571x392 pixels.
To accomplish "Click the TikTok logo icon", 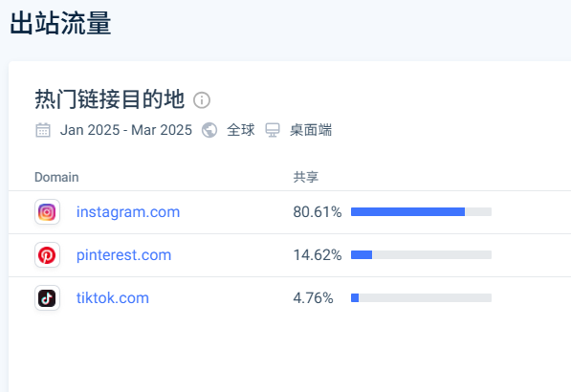I will point(47,297).
